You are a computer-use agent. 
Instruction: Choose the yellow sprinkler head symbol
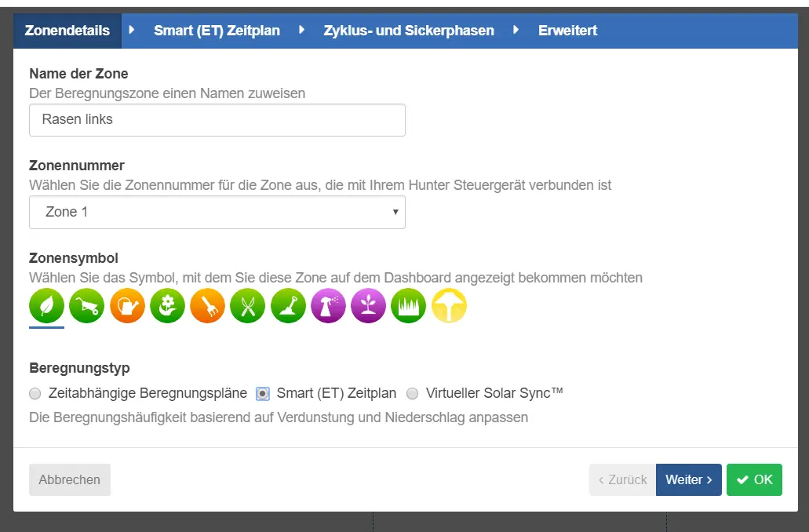449,306
